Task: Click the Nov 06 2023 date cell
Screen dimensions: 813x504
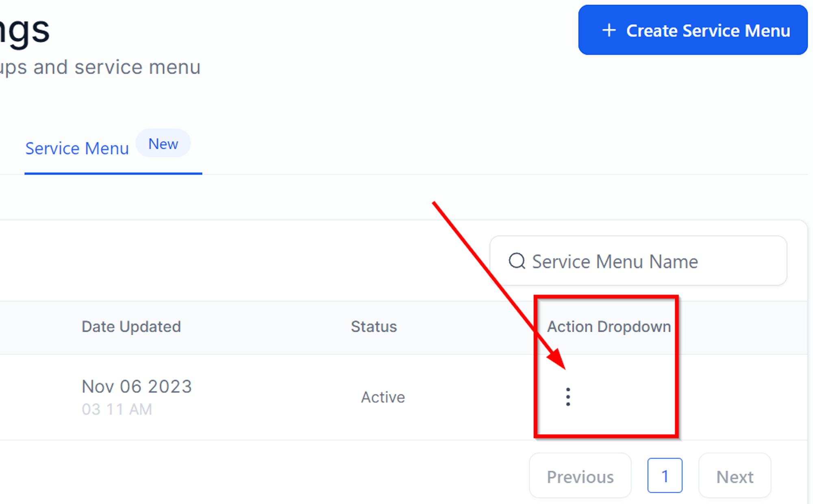Action: pos(137,386)
